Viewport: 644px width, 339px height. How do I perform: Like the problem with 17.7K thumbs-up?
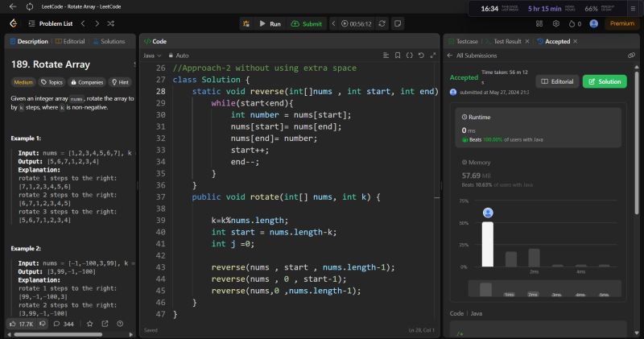[21, 324]
